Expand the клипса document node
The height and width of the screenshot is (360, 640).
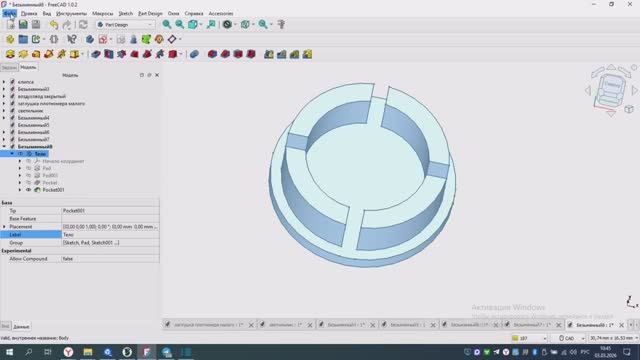tap(4, 82)
